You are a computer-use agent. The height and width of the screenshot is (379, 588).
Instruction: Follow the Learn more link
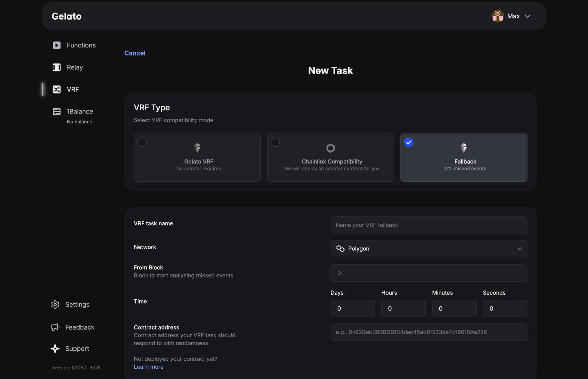tap(149, 367)
